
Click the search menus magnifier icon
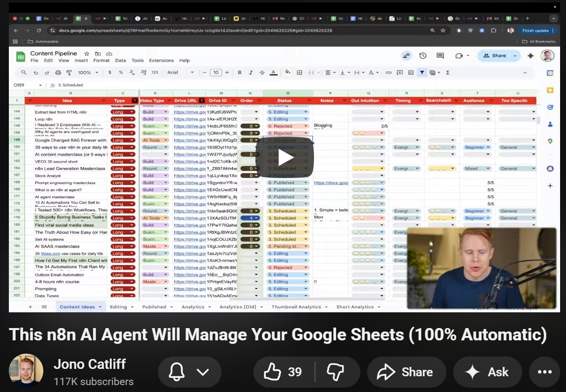coord(24,72)
